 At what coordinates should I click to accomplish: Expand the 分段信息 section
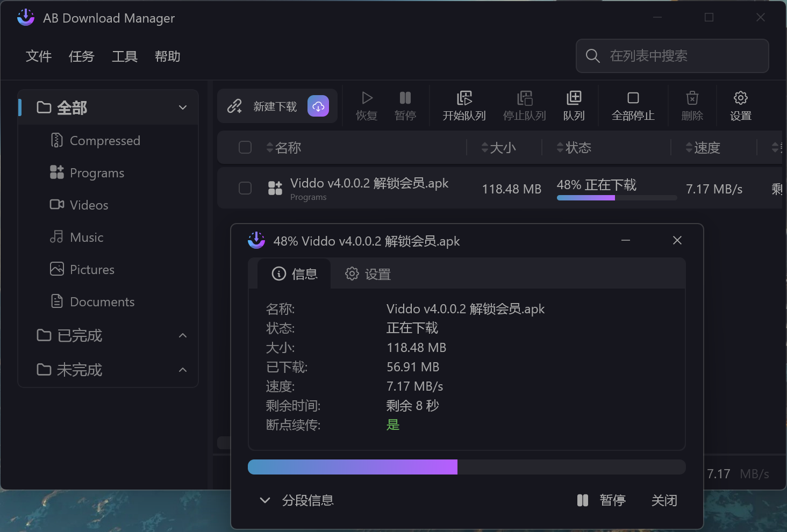296,500
